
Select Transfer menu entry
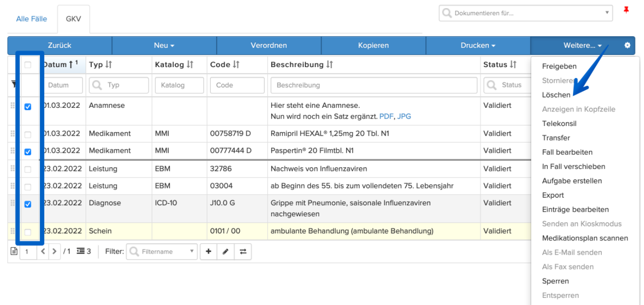pyautogui.click(x=556, y=138)
